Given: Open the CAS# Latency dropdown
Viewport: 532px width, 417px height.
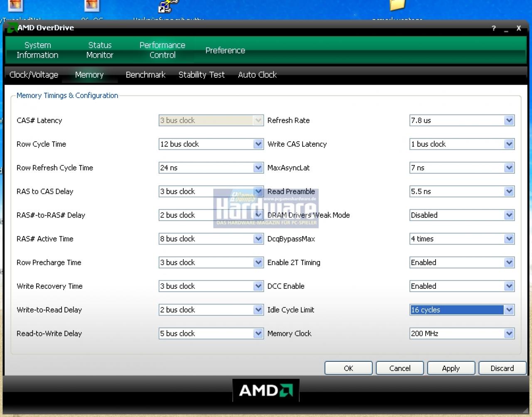Looking at the screenshot, I should pyautogui.click(x=211, y=120).
